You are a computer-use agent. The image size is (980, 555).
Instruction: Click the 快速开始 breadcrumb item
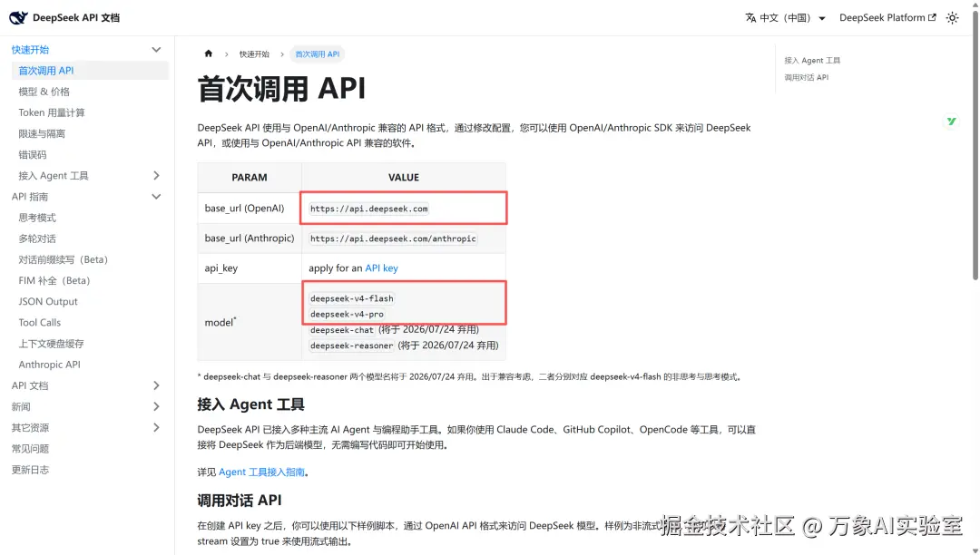(x=254, y=54)
